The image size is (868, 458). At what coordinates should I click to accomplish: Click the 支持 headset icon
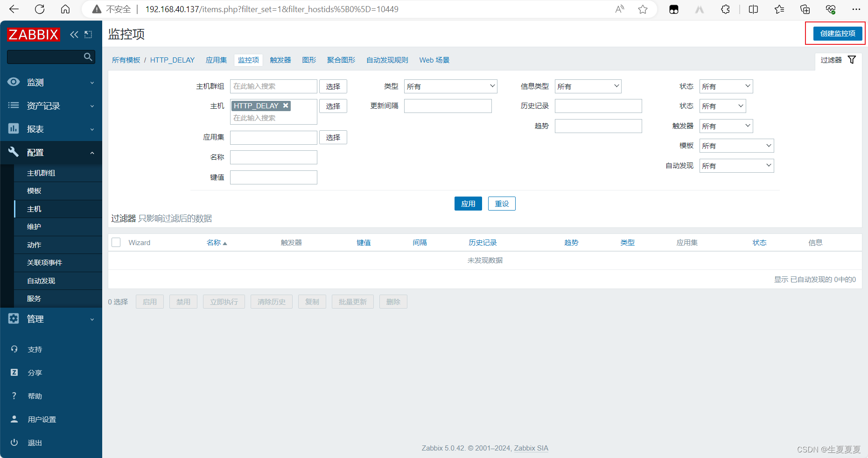[14, 349]
